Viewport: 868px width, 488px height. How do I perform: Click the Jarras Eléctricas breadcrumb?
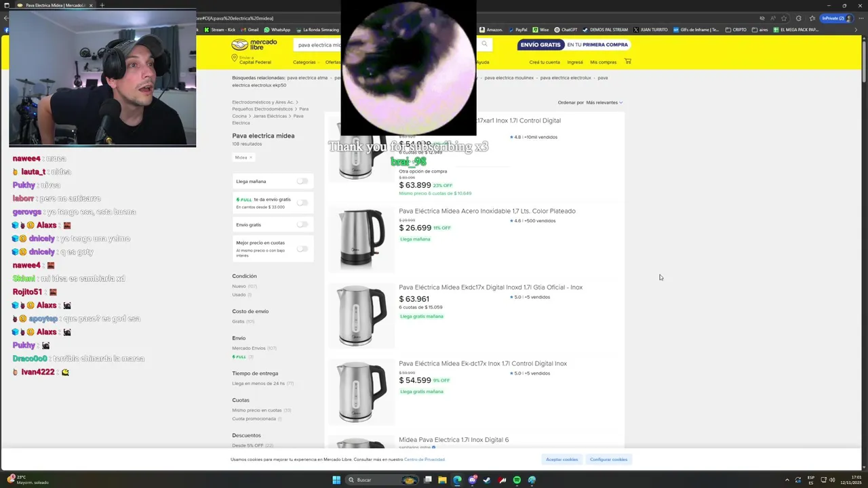click(270, 116)
